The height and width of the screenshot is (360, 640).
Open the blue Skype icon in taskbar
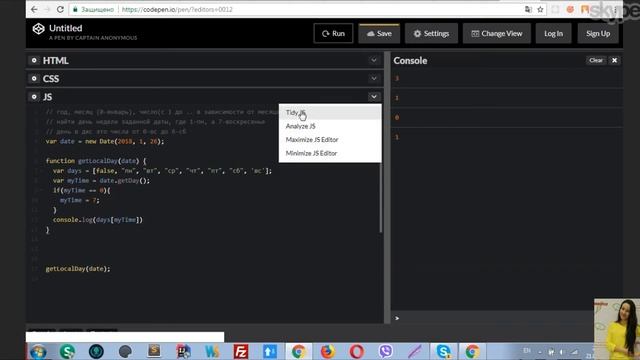pyautogui.click(x=443, y=351)
